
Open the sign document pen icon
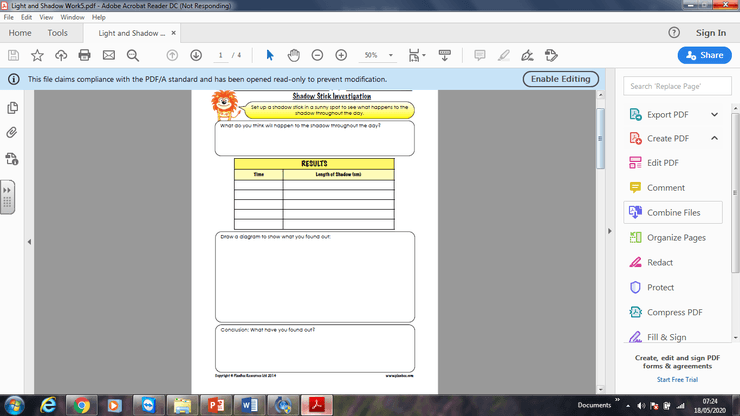pyautogui.click(x=527, y=55)
